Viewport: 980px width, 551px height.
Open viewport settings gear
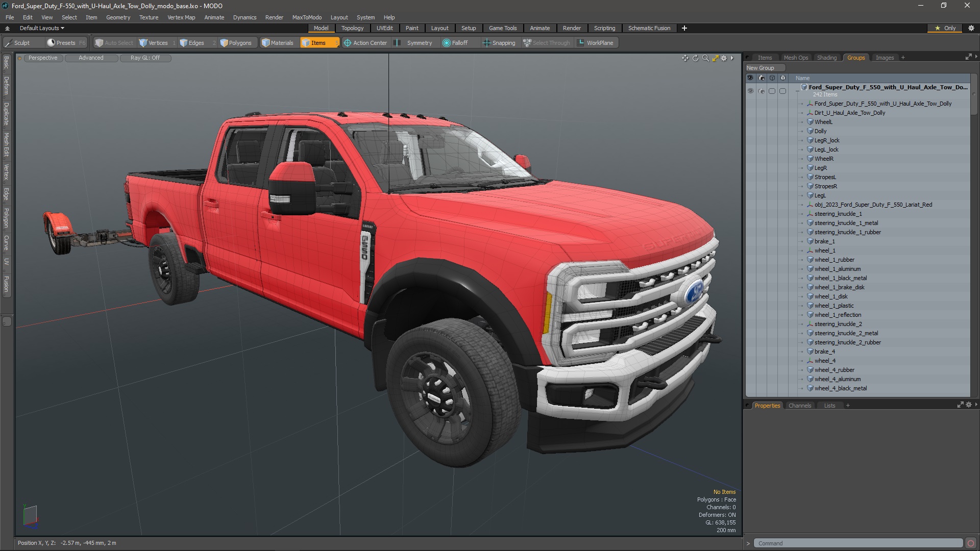(724, 58)
